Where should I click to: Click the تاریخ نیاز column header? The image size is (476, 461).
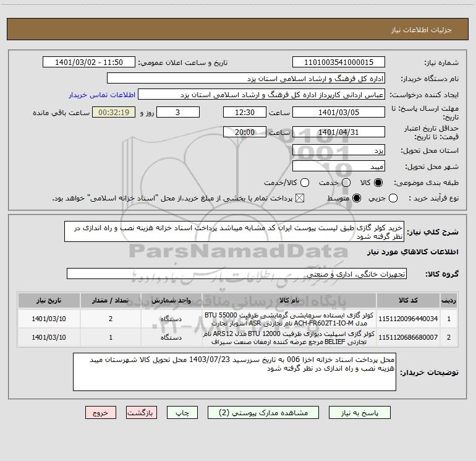pyautogui.click(x=49, y=300)
